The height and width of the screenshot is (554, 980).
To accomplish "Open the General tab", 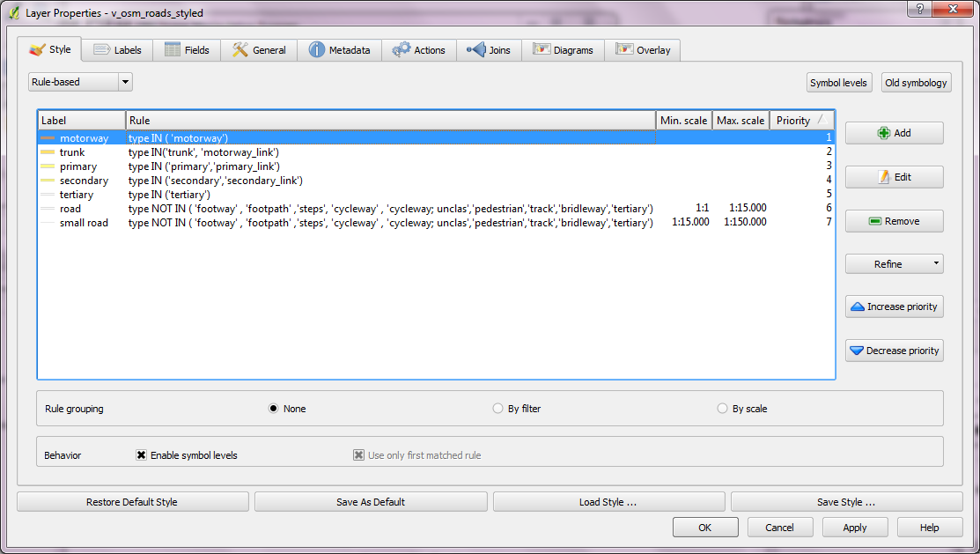I will click(x=259, y=50).
